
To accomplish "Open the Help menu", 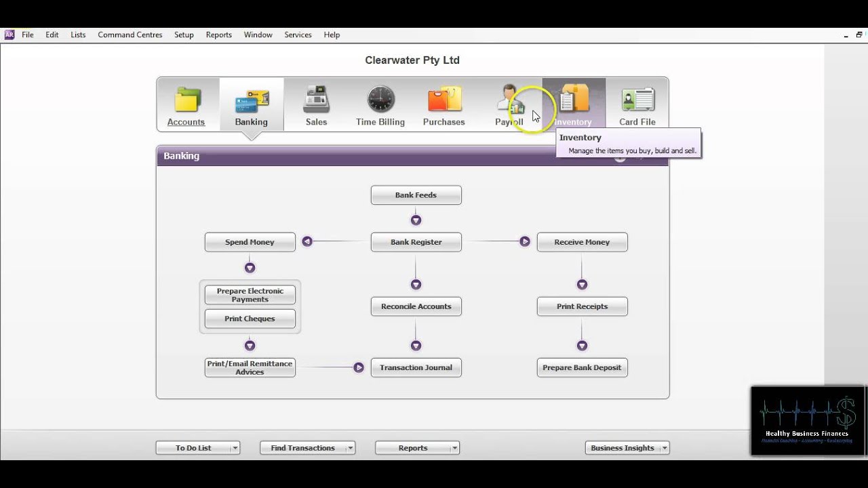I will [x=332, y=35].
